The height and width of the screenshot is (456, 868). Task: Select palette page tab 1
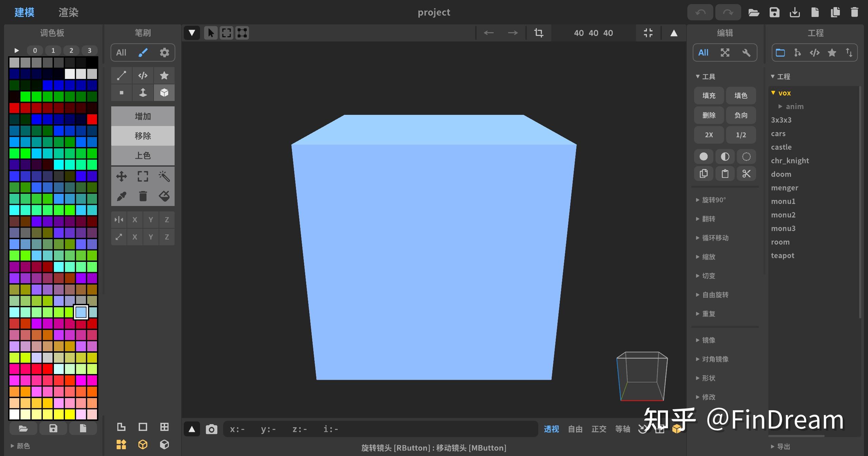53,50
